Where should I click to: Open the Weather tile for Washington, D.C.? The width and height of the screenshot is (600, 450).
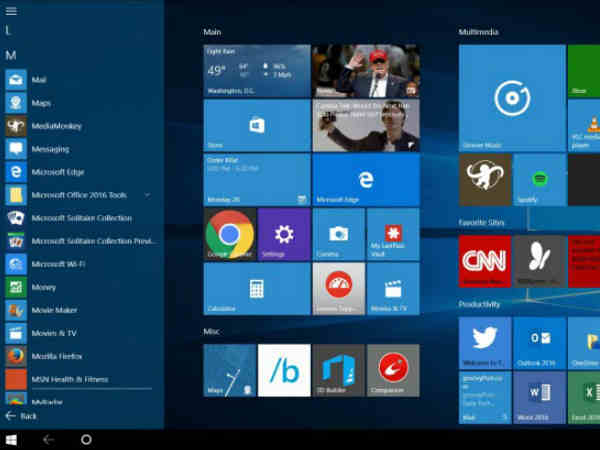click(256, 70)
